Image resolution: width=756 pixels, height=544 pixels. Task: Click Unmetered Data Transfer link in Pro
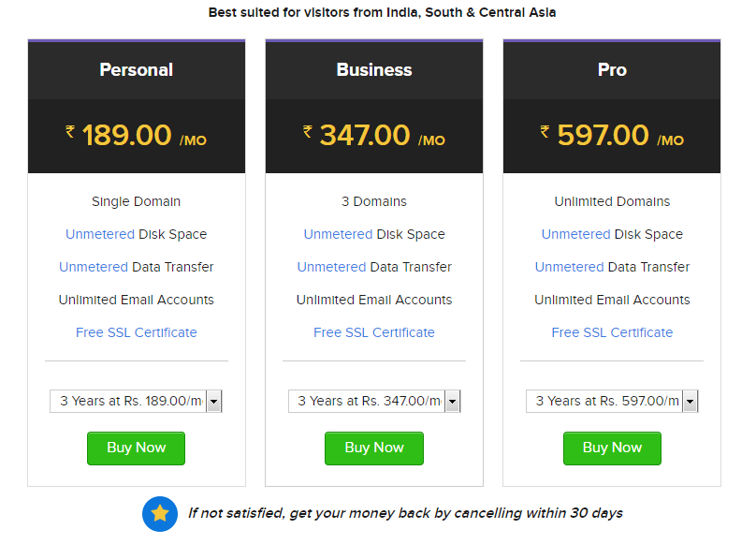tap(569, 267)
